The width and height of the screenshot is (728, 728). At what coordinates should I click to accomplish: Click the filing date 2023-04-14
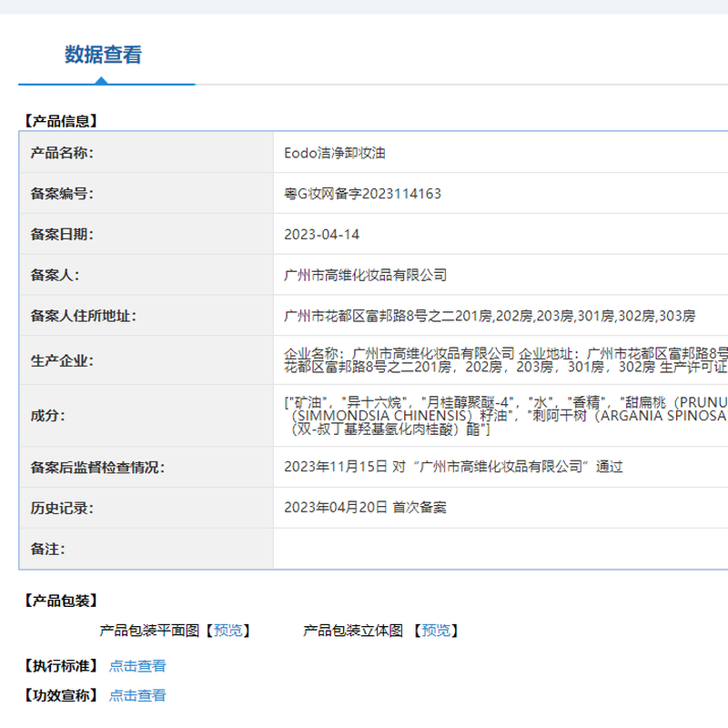(321, 235)
